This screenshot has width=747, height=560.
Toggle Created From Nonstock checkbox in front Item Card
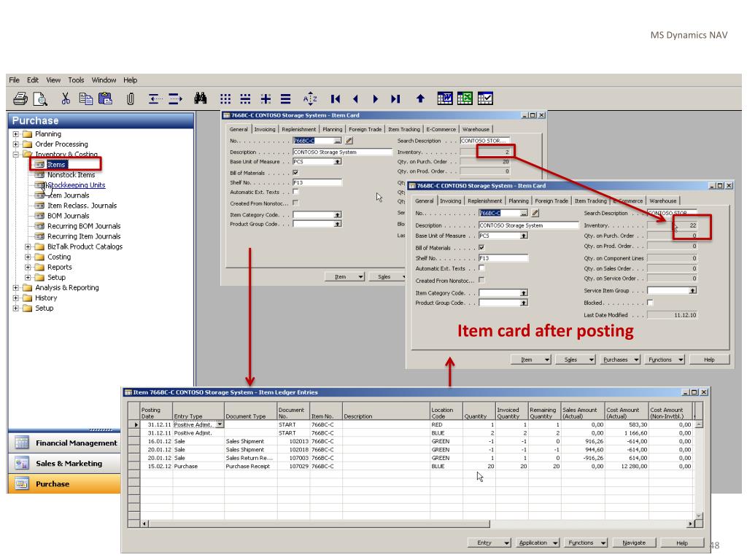(481, 280)
